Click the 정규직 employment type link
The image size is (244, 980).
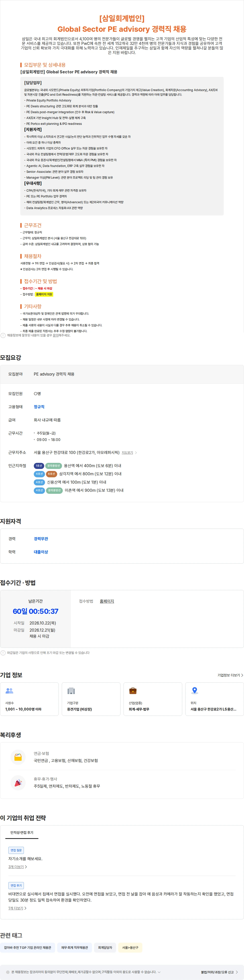(39, 407)
